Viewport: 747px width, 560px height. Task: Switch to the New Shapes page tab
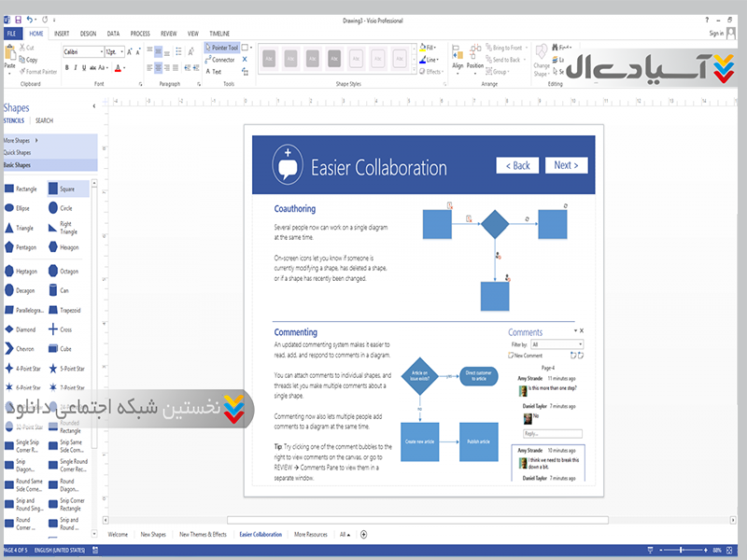tap(153, 535)
